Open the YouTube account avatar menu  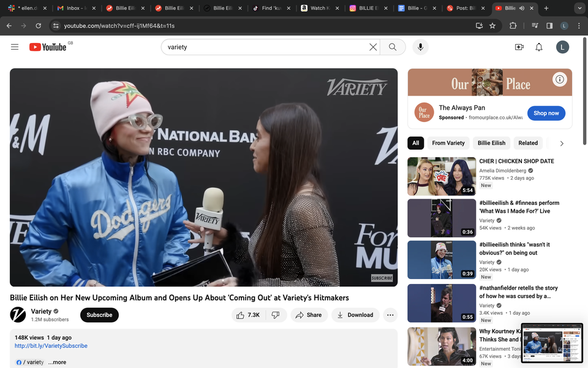[562, 47]
